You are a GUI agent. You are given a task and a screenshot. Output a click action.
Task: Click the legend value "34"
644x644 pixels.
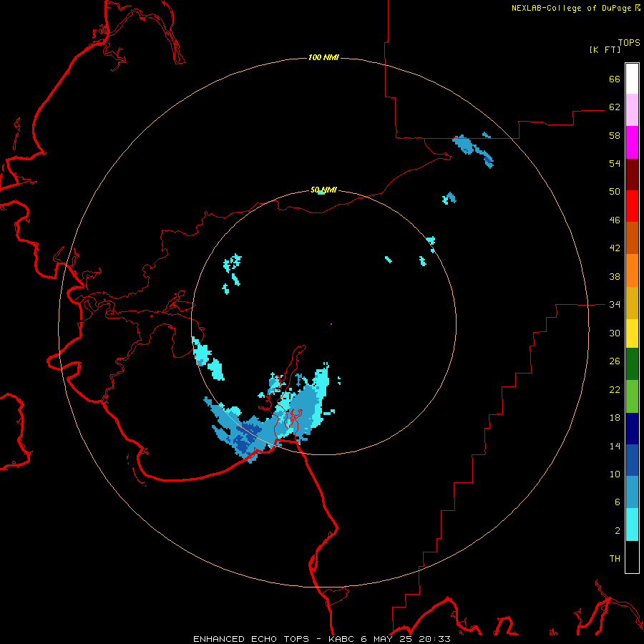point(615,305)
